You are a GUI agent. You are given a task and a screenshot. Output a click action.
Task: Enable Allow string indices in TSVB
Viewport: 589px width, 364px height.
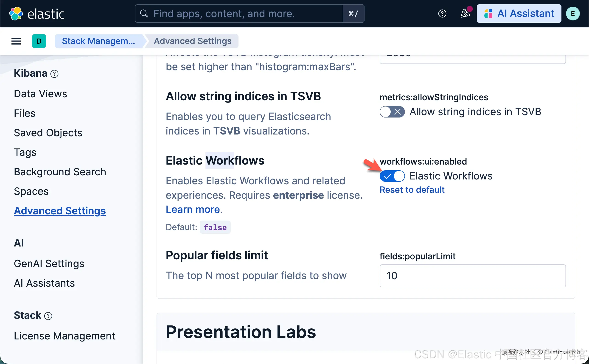click(x=392, y=112)
